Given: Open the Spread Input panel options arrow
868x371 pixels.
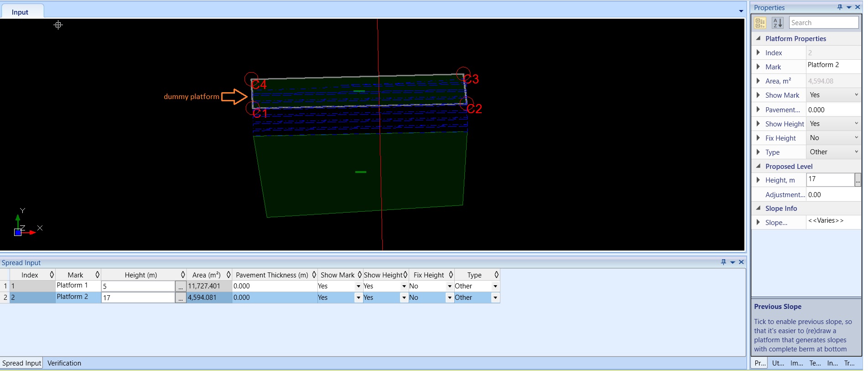Looking at the screenshot, I should (x=733, y=262).
